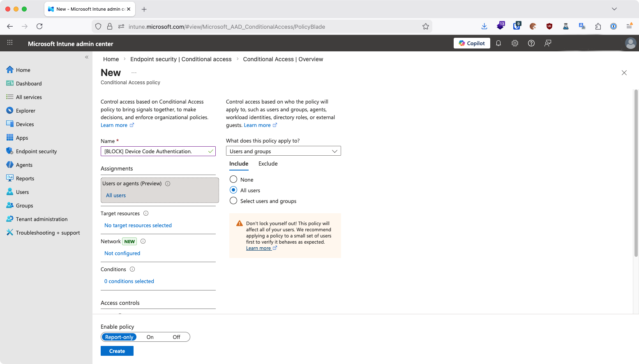Set Enable policy to Report-only
The height and width of the screenshot is (364, 639).
tap(119, 337)
